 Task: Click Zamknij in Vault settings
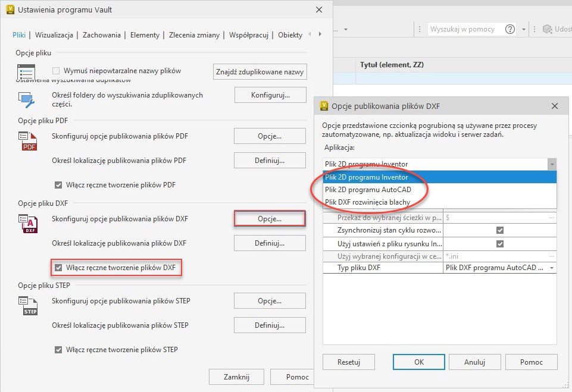(x=236, y=377)
